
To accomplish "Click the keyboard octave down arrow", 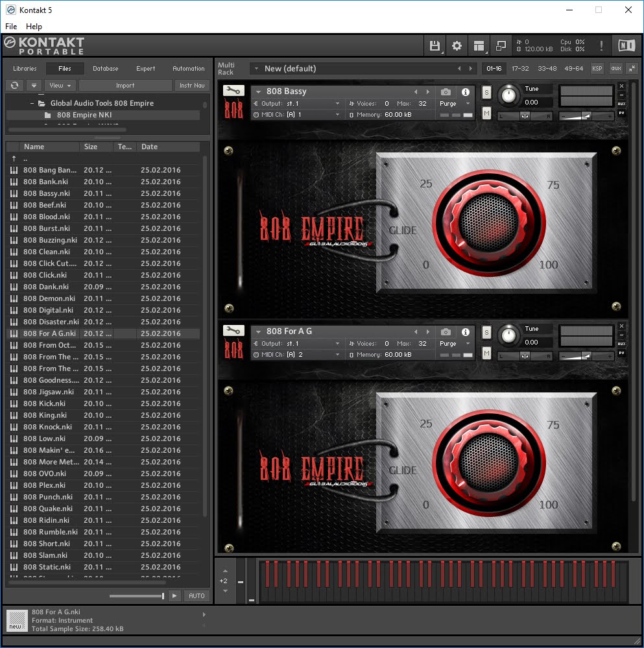I will point(225,591).
